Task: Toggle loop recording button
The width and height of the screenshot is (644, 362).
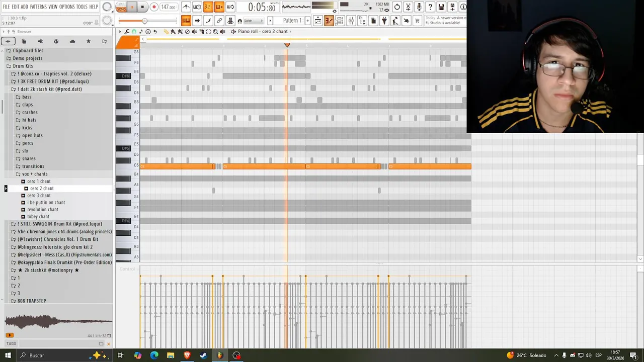Action: coord(230,7)
